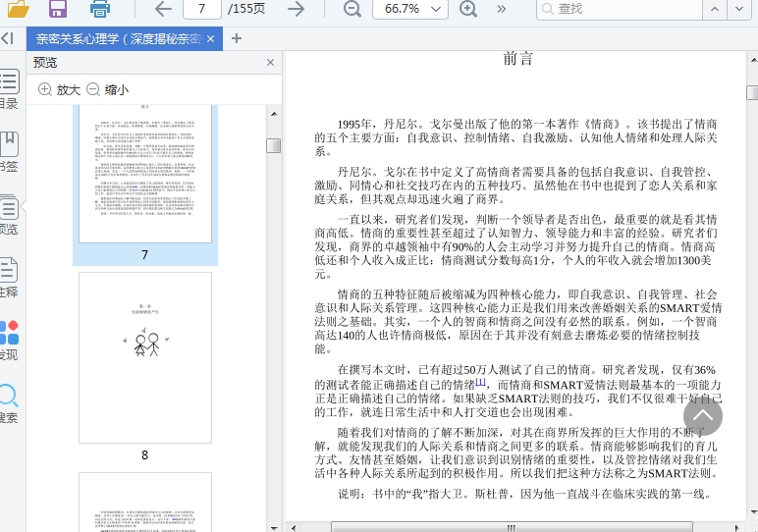The image size is (758, 532).
Task: Click the thumbnail panel scrollbar handle
Action: click(274, 145)
